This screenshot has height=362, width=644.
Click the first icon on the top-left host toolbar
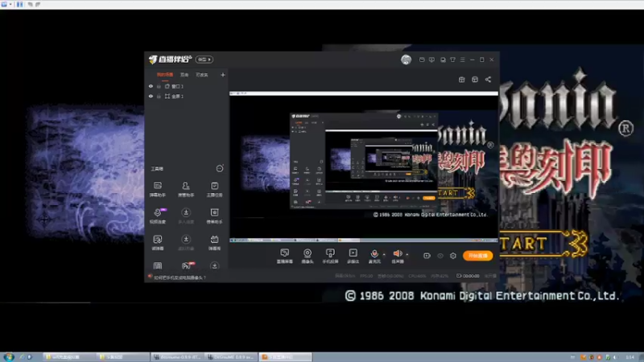pos(4,5)
